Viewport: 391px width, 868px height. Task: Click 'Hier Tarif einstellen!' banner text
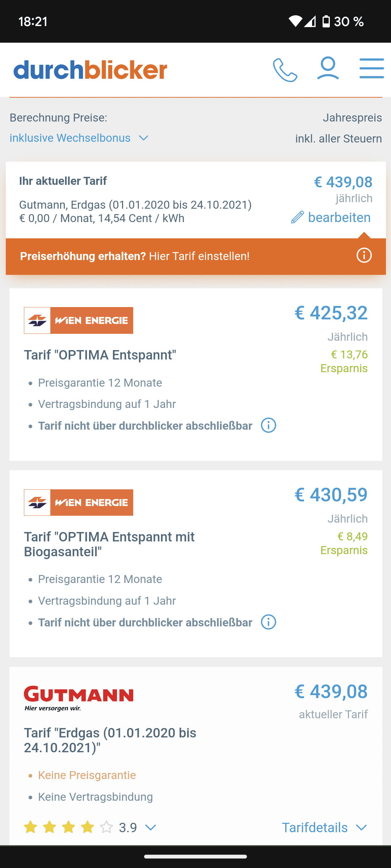(x=199, y=256)
